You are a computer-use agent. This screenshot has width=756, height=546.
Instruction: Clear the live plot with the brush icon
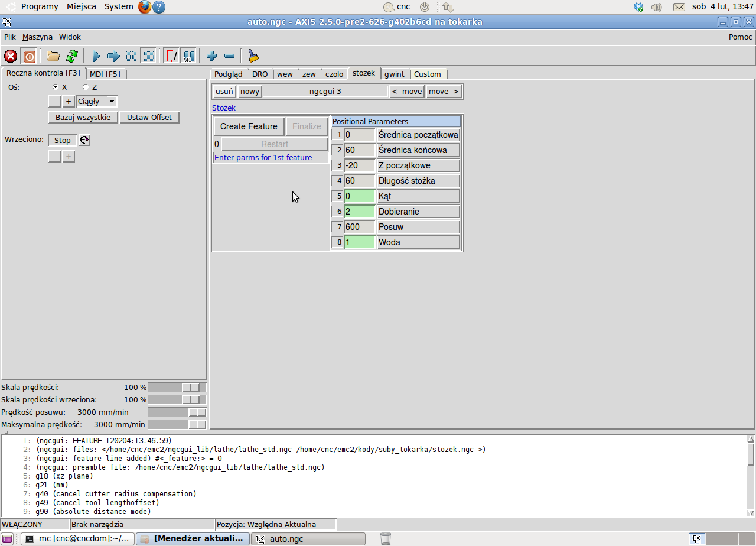tap(253, 56)
